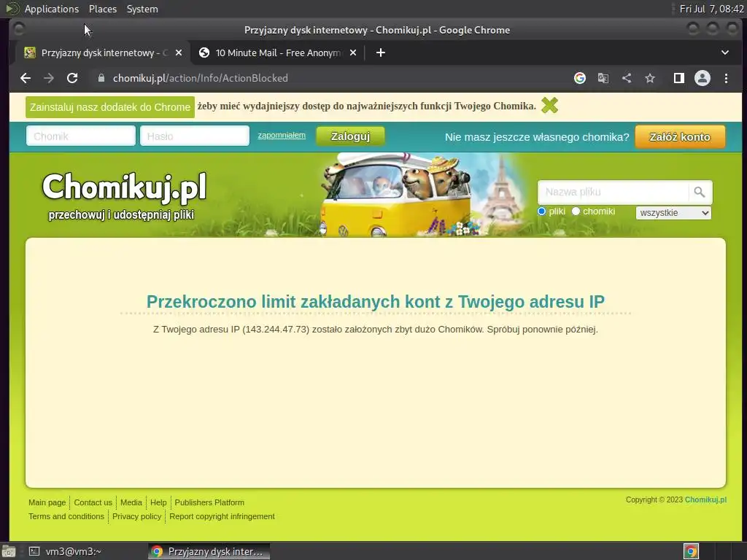Viewport: 747px width, 560px height.
Task: Open the Main page footer link
Action: pyautogui.click(x=47, y=502)
